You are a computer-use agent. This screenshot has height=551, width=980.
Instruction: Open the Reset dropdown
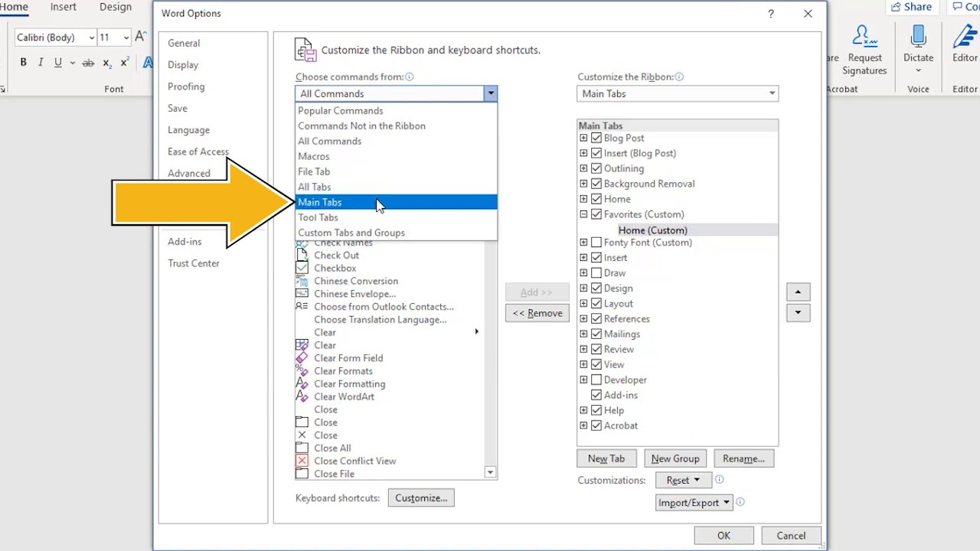pyautogui.click(x=683, y=481)
